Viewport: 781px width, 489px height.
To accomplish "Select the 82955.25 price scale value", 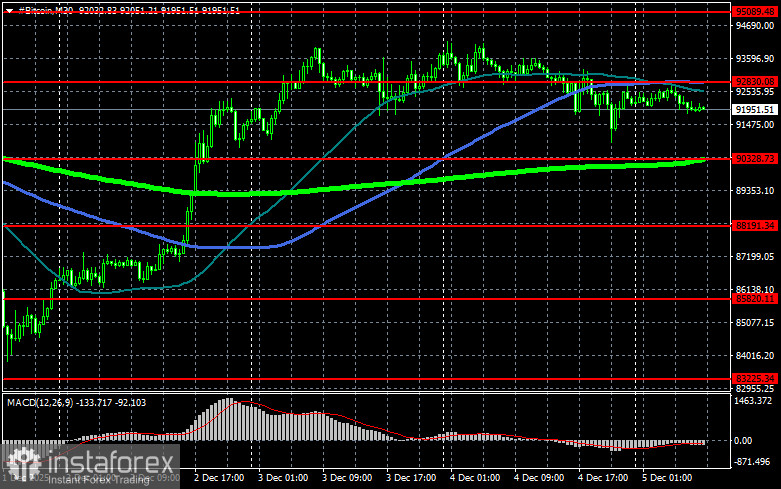I will (x=755, y=388).
